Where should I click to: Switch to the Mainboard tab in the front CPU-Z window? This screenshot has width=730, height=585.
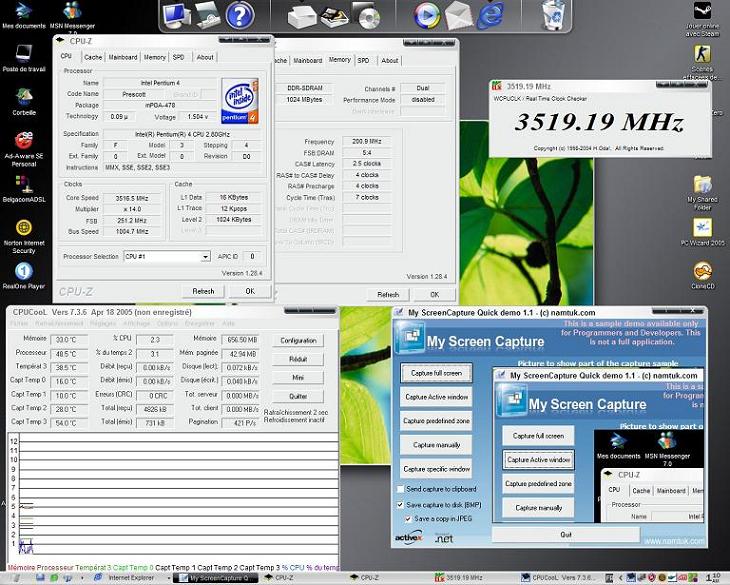click(123, 57)
